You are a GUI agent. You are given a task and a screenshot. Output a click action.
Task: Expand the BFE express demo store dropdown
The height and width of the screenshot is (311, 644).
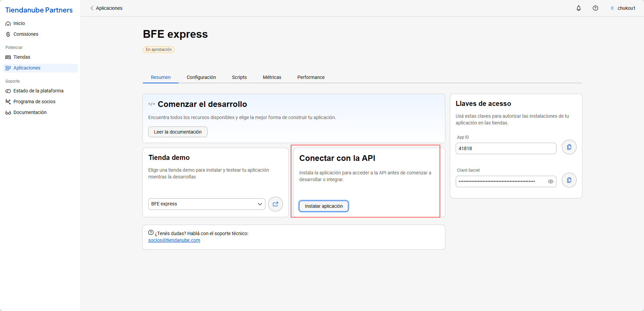coord(207,204)
